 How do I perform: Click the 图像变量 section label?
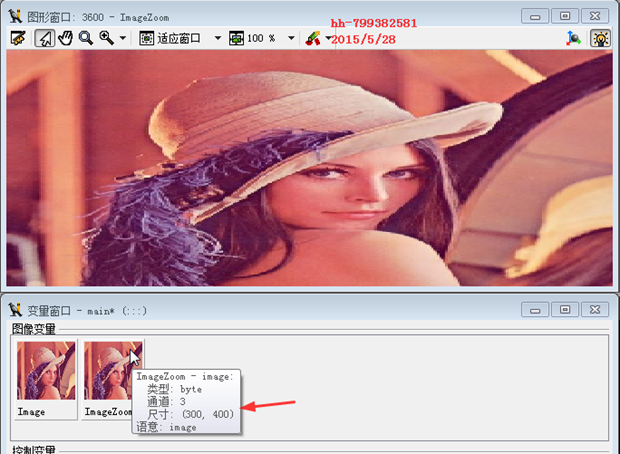tap(34, 329)
